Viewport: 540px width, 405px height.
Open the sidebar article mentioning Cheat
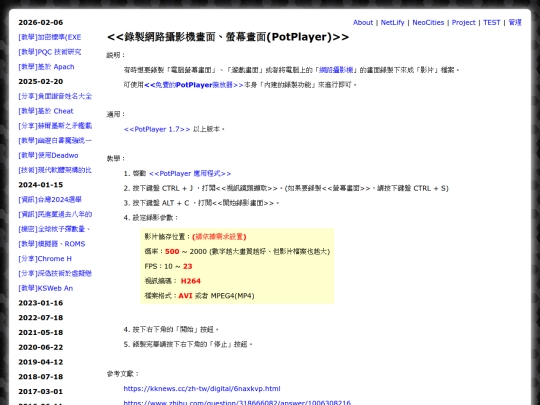pyautogui.click(x=46, y=111)
